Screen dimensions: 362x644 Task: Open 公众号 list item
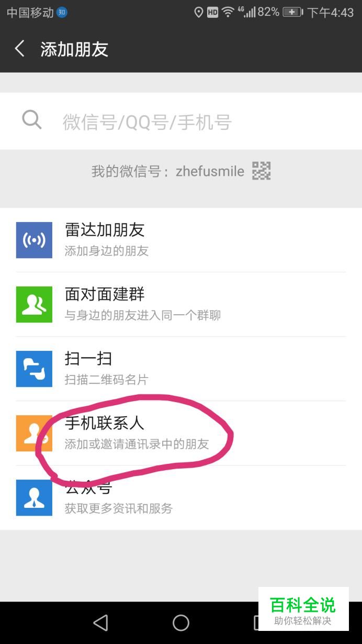(181, 497)
